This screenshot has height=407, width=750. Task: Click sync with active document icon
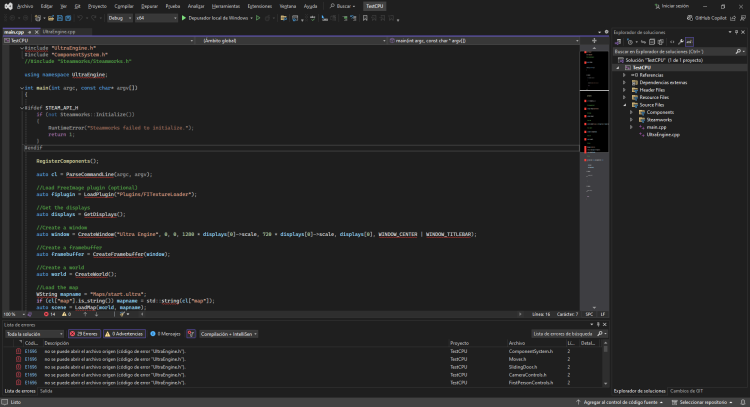click(643, 42)
